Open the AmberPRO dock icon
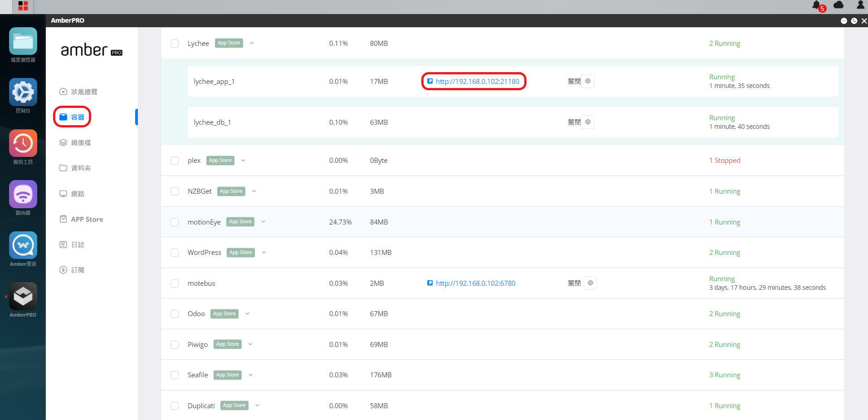 (23, 296)
